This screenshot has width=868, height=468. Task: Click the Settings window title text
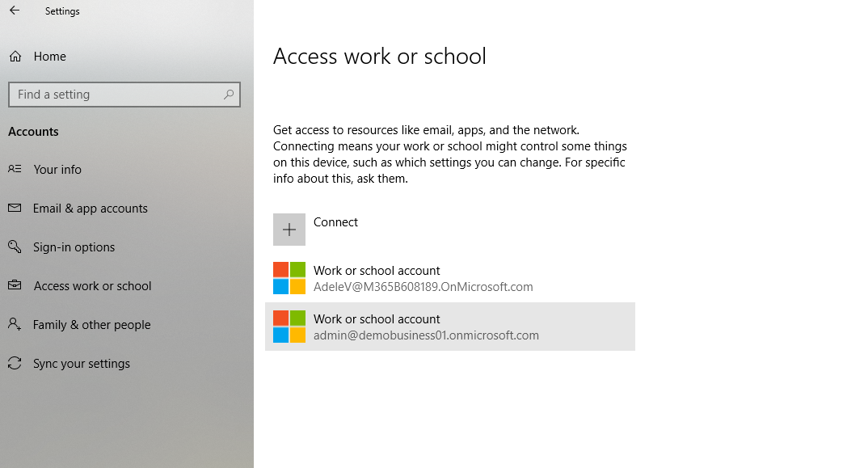[x=62, y=11]
